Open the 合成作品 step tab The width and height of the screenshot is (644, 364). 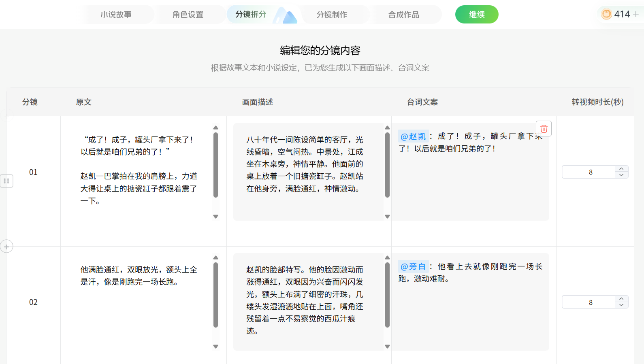click(404, 15)
